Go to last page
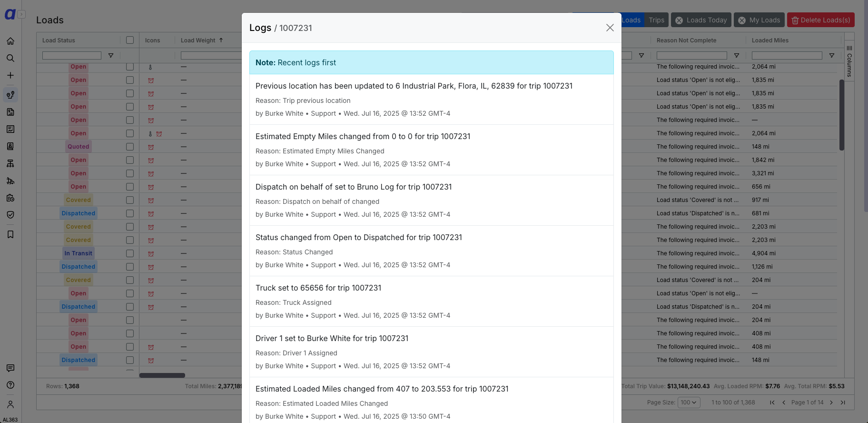868x423 pixels. click(x=843, y=403)
